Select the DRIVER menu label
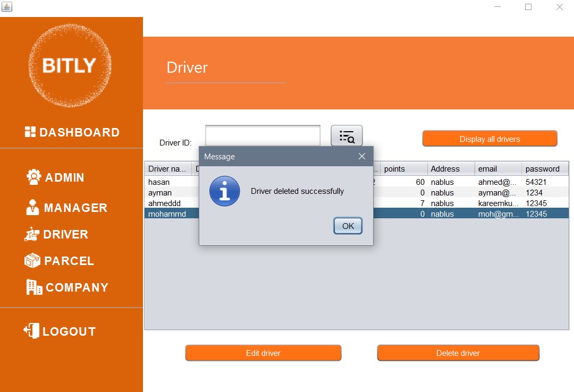574x392 pixels. pos(65,234)
